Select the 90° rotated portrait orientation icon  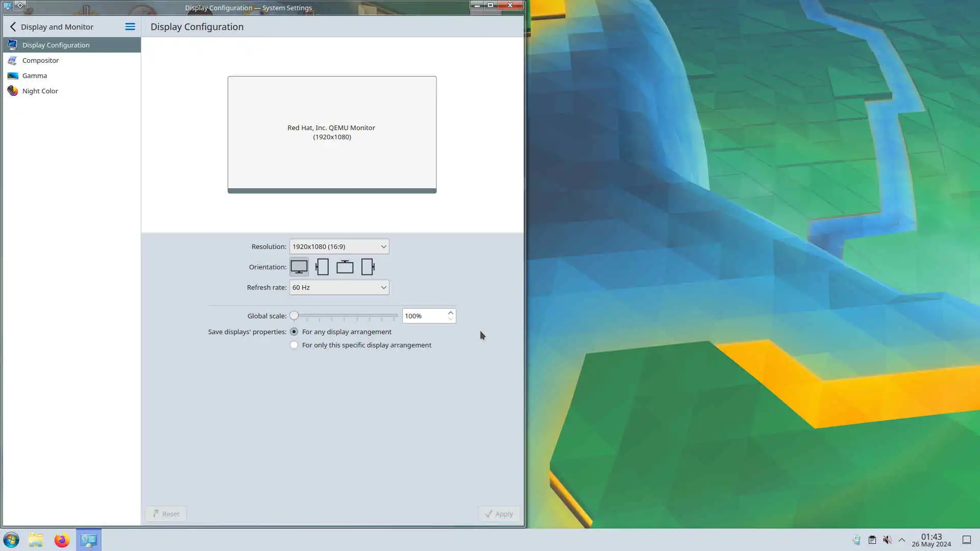click(322, 267)
